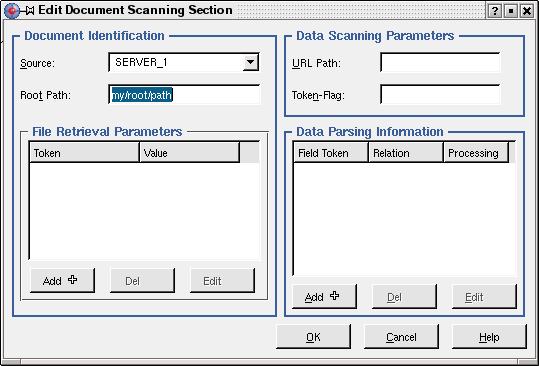Screen dimensions: 539x366
Task: Click the Value column header
Action: pyautogui.click(x=189, y=153)
